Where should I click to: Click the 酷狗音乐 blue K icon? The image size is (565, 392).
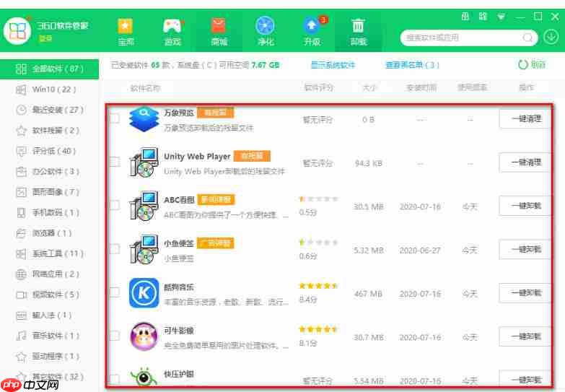click(144, 293)
